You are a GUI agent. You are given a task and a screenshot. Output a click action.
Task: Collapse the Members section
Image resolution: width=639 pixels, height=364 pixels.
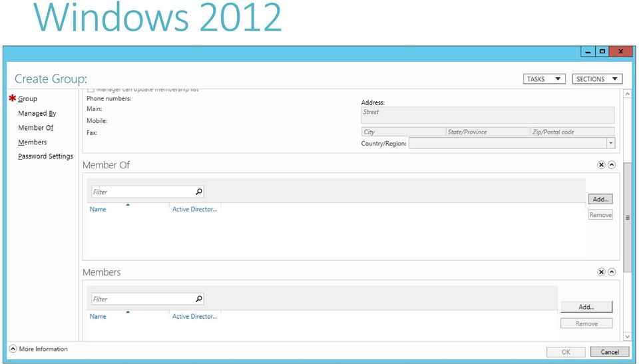click(x=612, y=272)
